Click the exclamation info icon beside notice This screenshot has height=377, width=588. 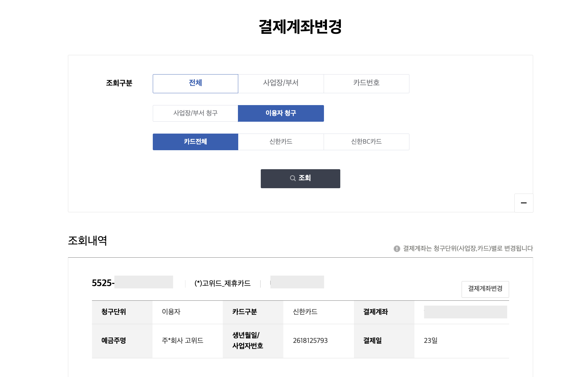coord(397,249)
